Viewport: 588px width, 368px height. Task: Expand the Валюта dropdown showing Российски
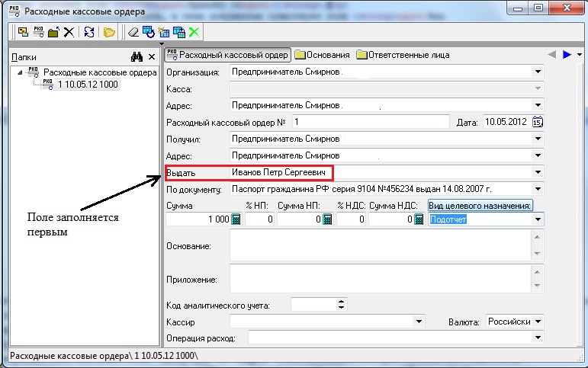click(538, 322)
